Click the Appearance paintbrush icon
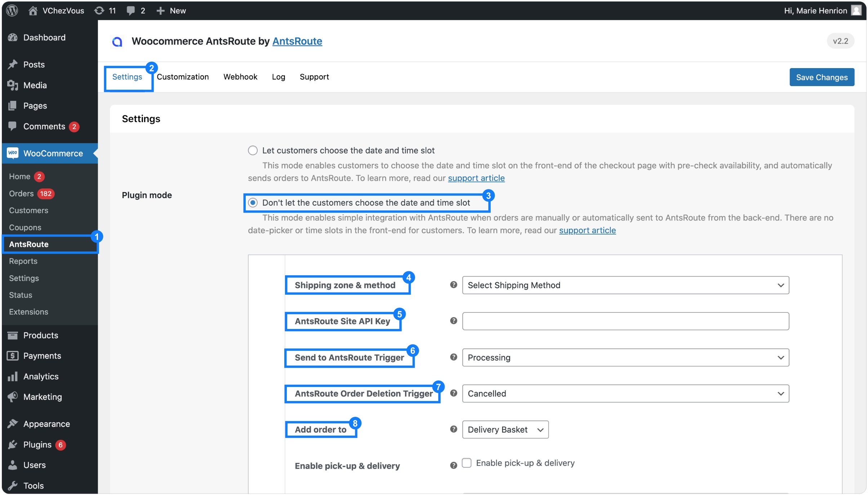 click(13, 424)
